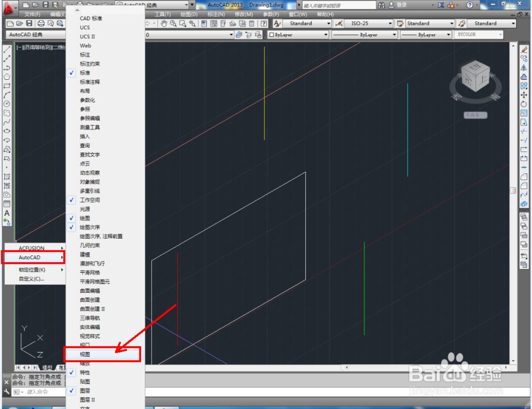The width and height of the screenshot is (532, 409).
Task: Open the color ByLayer swatch control
Action: (298, 35)
